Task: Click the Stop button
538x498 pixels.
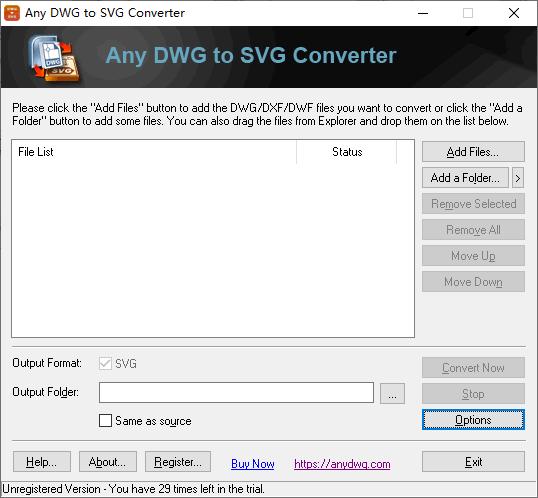Action: point(473,394)
